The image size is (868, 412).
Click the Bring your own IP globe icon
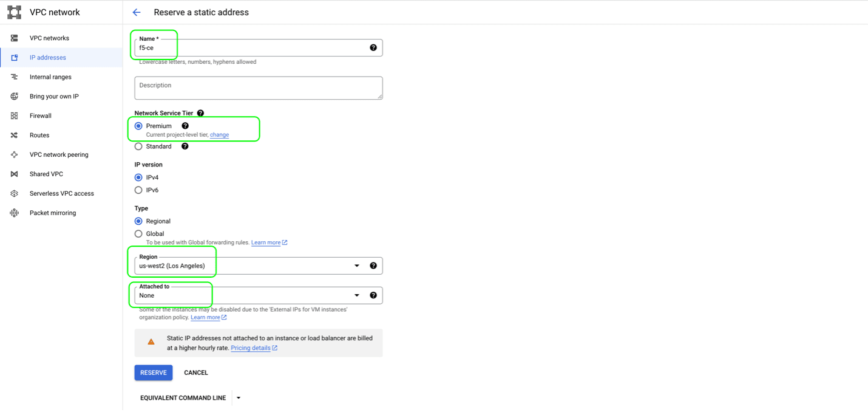click(x=14, y=97)
